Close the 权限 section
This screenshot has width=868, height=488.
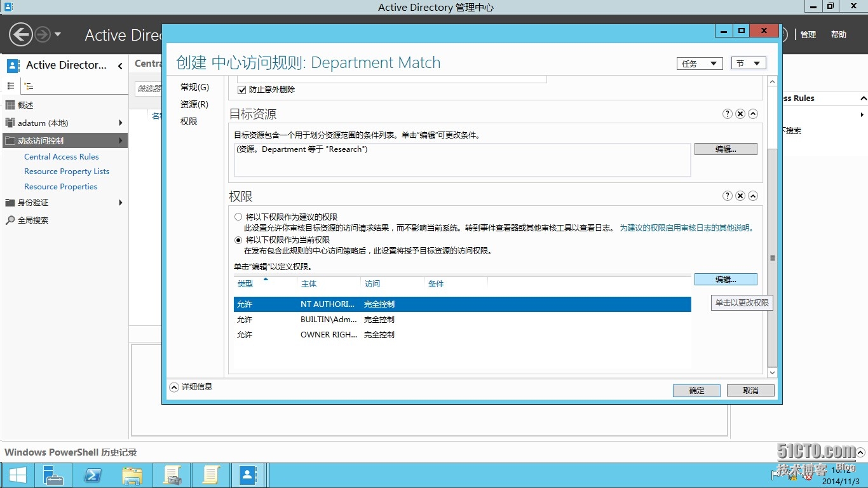coord(740,196)
